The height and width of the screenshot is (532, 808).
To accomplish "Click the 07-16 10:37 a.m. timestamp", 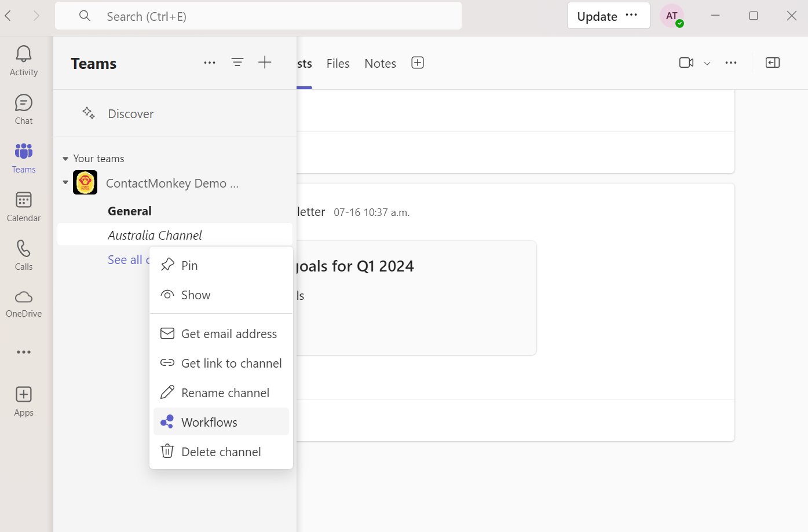I will [371, 212].
